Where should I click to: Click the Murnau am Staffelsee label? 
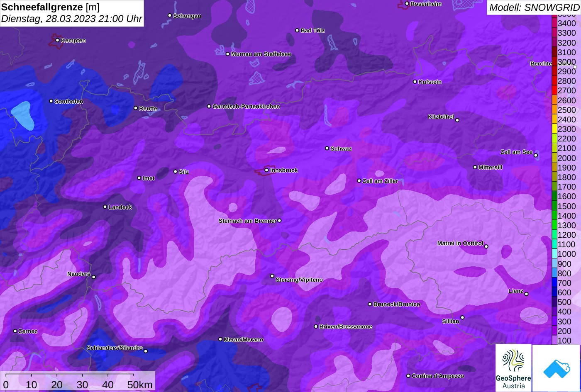(x=261, y=54)
